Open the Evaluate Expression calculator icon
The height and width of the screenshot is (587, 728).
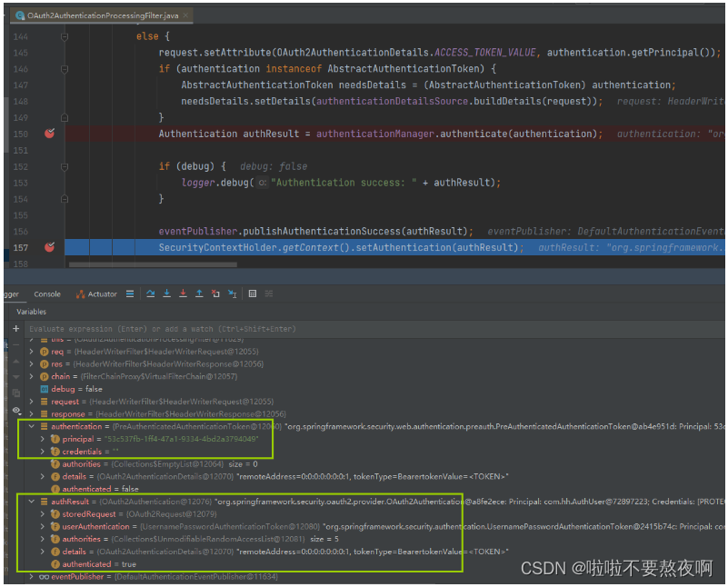tap(253, 294)
